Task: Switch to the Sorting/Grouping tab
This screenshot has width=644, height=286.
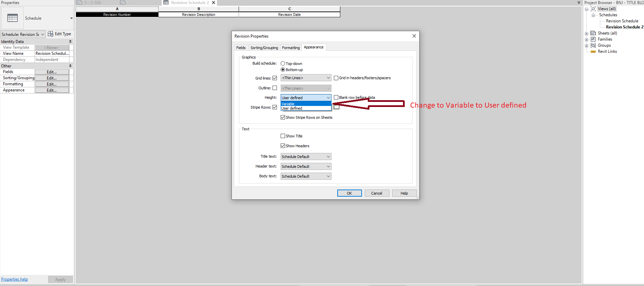Action: click(264, 48)
